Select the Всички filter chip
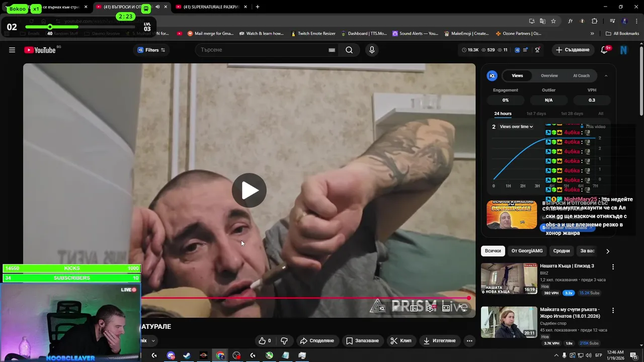The width and height of the screenshot is (644, 362). point(493,251)
